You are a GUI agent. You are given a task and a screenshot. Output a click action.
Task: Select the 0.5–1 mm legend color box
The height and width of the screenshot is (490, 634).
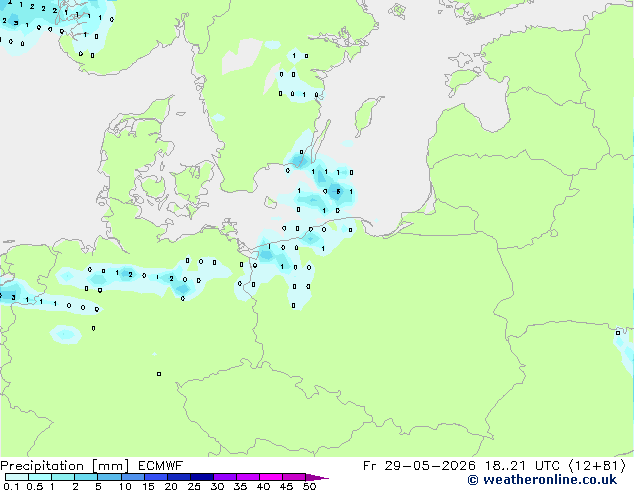pos(40,477)
